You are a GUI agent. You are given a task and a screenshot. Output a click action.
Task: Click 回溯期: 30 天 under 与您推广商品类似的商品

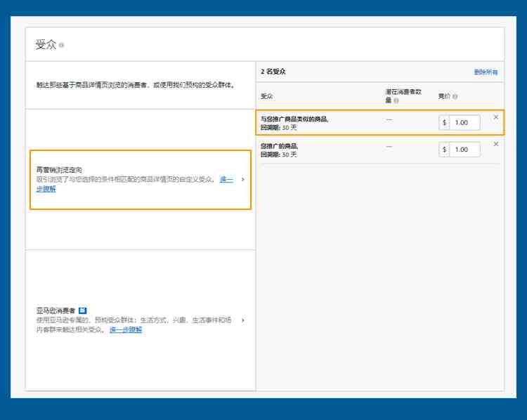(279, 128)
